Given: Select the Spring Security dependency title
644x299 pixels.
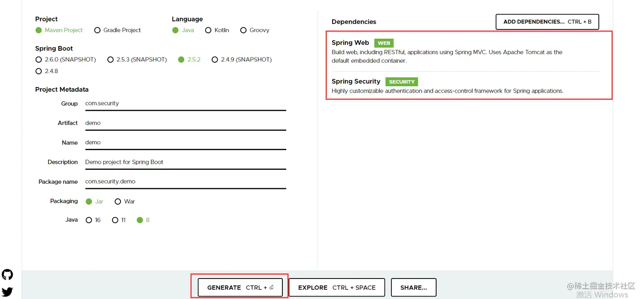Looking at the screenshot, I should tap(356, 81).
